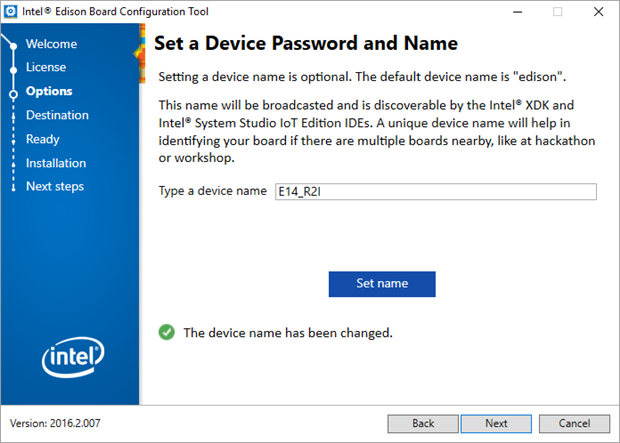
Task: Select the Installation step in sidebar
Action: [56, 163]
